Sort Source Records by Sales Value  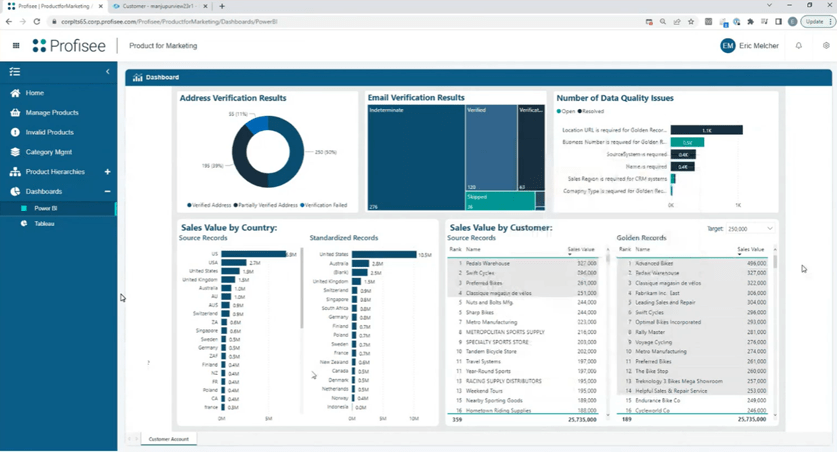581,250
